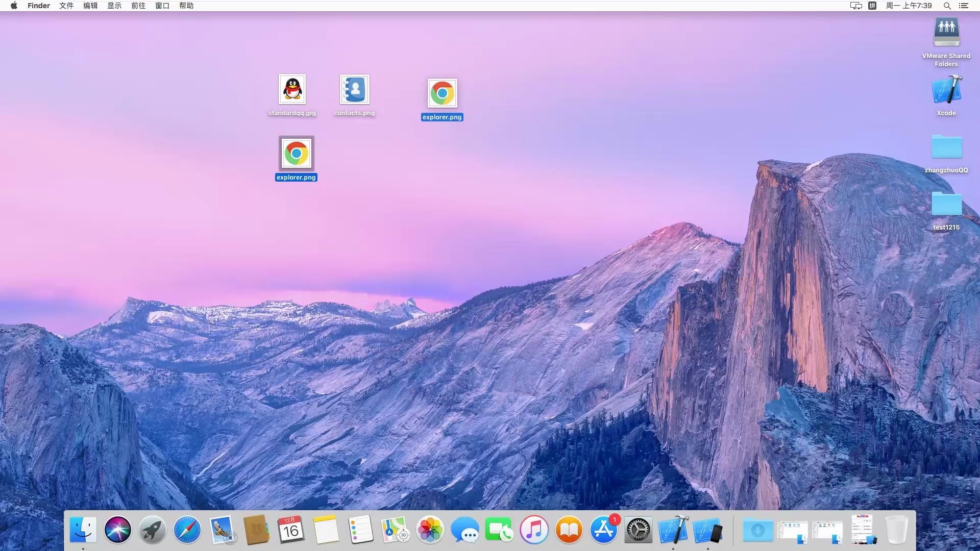The height and width of the screenshot is (551, 980).
Task: Open Finder from the Dock
Action: 83,530
